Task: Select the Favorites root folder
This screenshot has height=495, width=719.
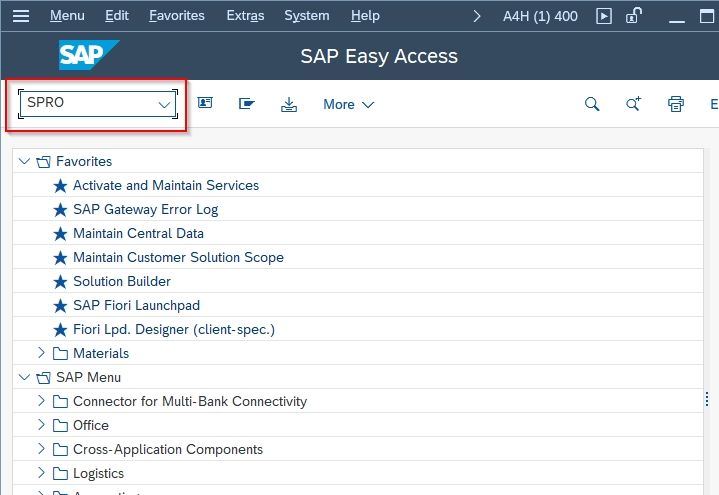Action: point(84,161)
